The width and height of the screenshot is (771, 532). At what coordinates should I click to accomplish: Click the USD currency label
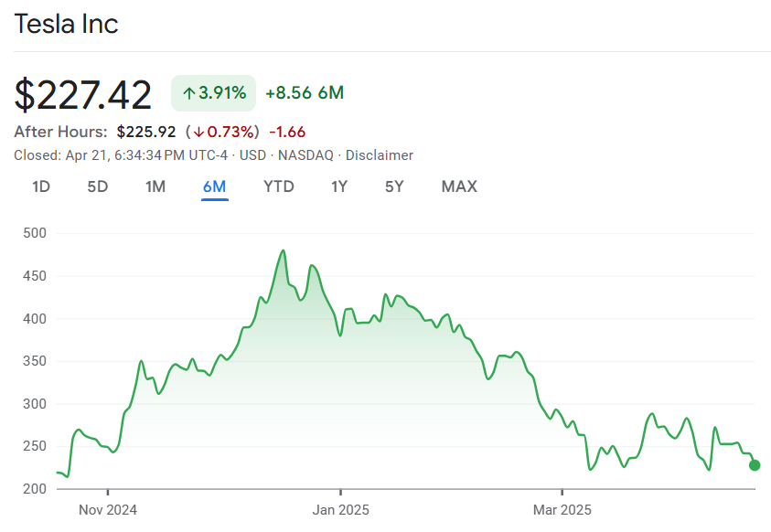(252, 155)
